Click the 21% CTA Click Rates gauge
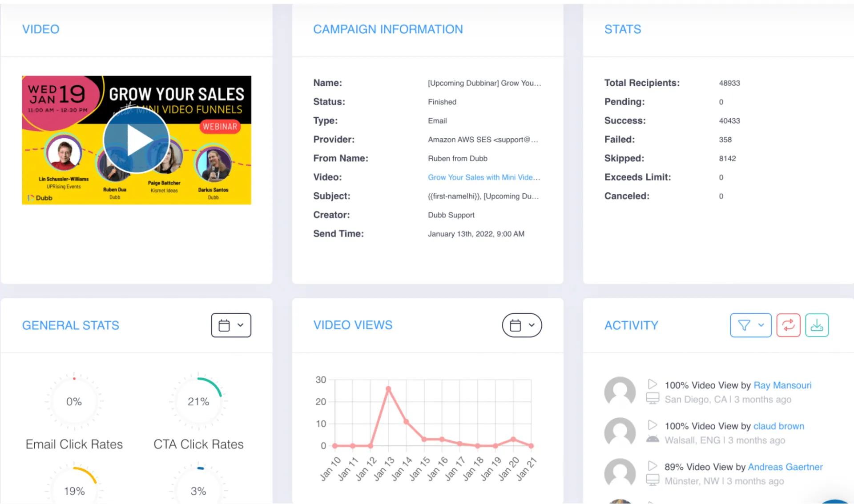This screenshot has width=854, height=504. coord(198,402)
